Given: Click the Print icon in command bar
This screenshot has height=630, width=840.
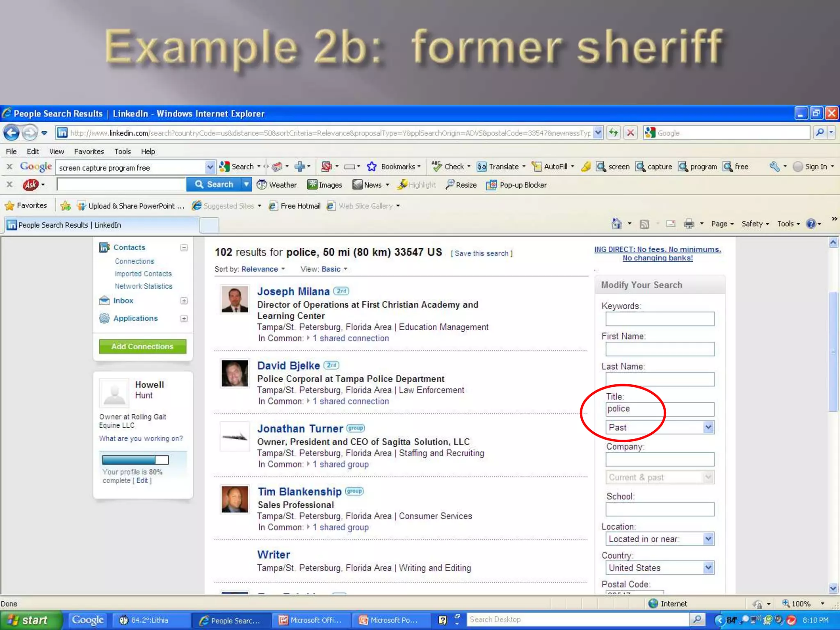Looking at the screenshot, I should point(689,224).
